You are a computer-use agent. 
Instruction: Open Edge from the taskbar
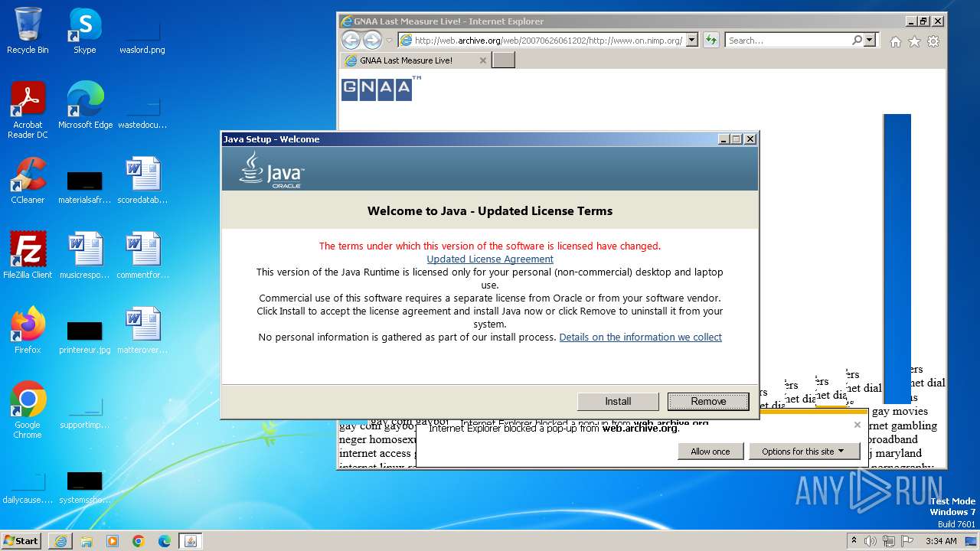point(165,541)
